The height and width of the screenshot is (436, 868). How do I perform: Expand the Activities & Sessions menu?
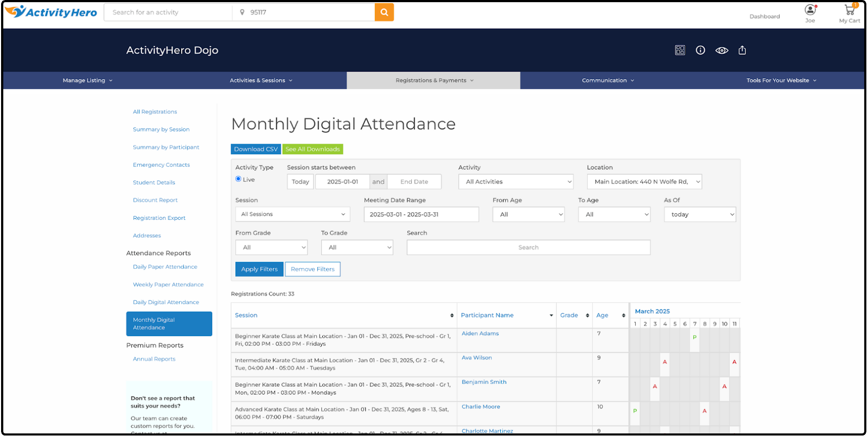point(261,80)
